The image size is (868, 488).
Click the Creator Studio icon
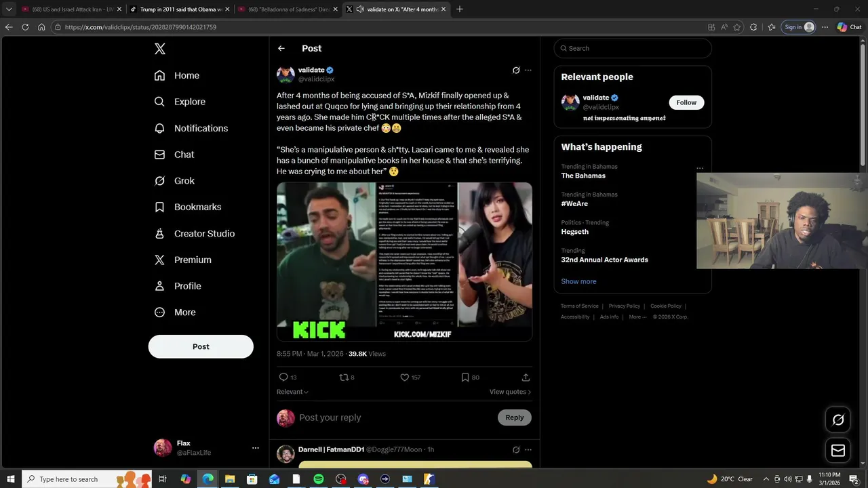tap(159, 233)
